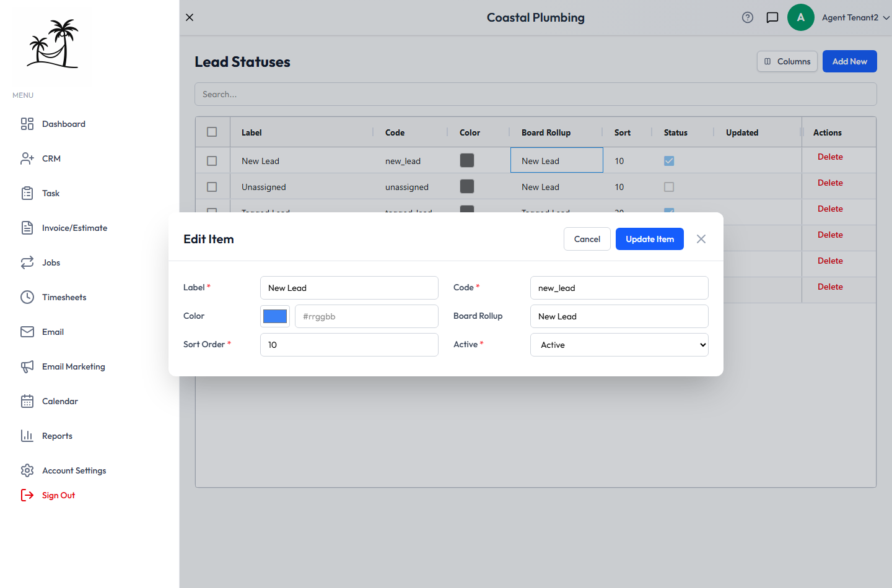Focus the Label input field
892x588 pixels.
(349, 288)
